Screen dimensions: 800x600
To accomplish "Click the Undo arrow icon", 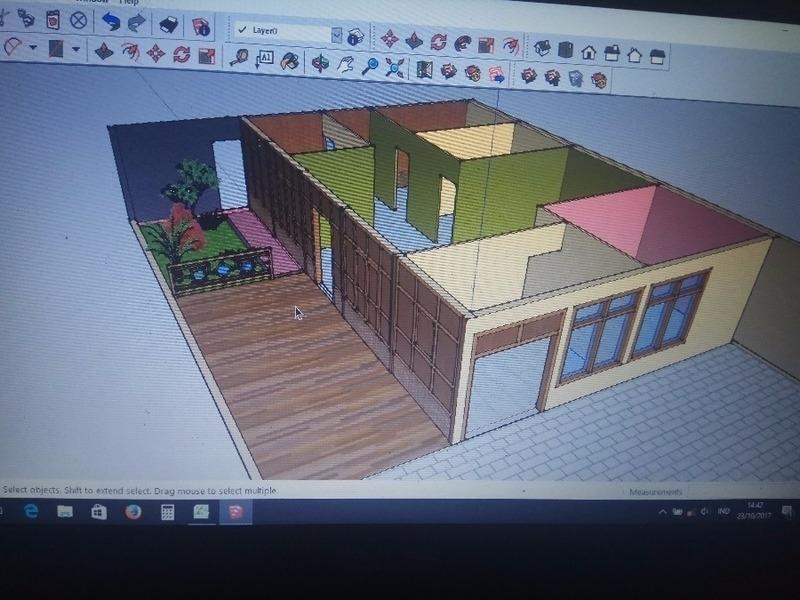I will [111, 22].
